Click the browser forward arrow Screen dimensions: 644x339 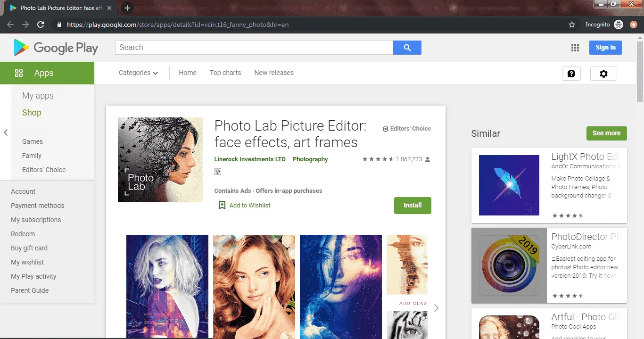coord(25,25)
